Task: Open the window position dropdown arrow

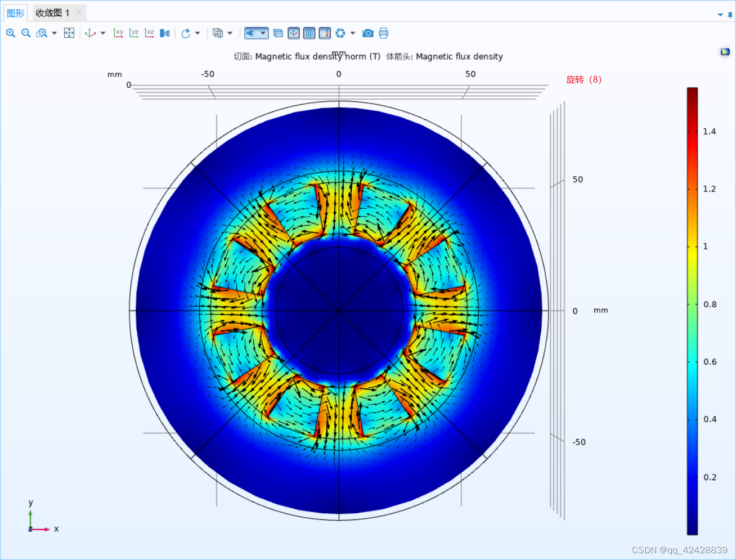Action: coord(720,15)
